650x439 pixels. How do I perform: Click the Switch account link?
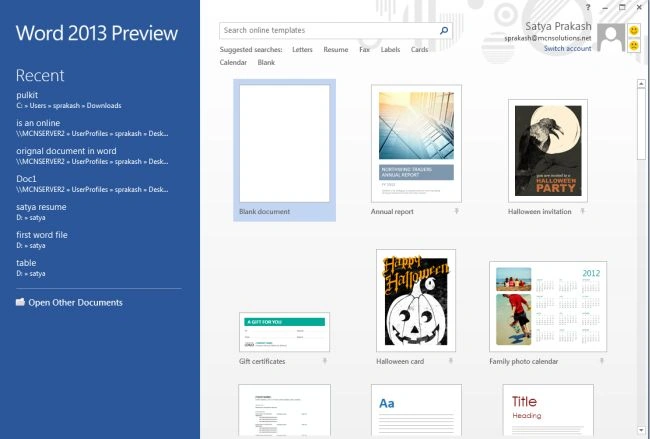[568, 49]
